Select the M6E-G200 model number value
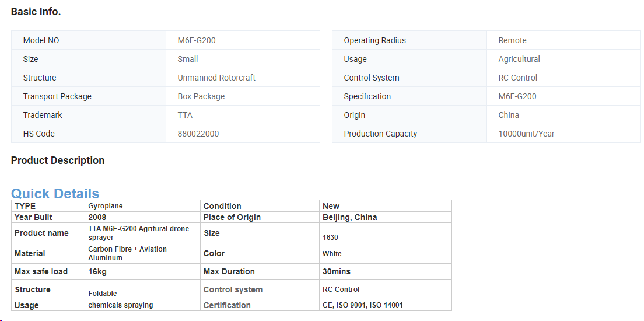The height and width of the screenshot is (321, 644). 197,40
